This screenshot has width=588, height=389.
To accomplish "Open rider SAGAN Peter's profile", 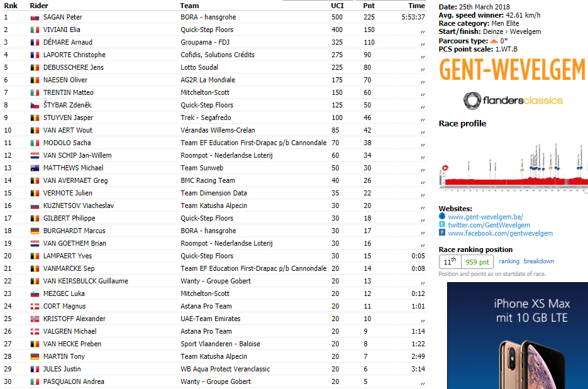I will click(x=63, y=17).
